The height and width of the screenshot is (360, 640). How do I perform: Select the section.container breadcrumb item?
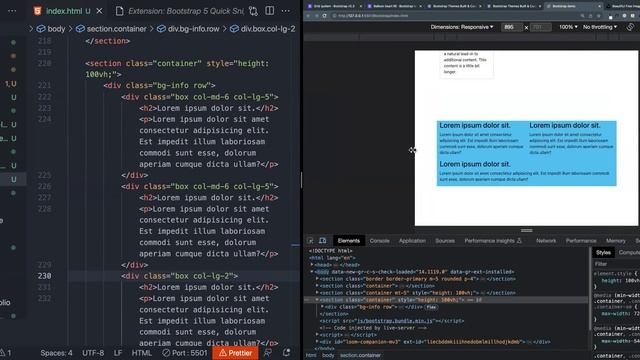111,29
